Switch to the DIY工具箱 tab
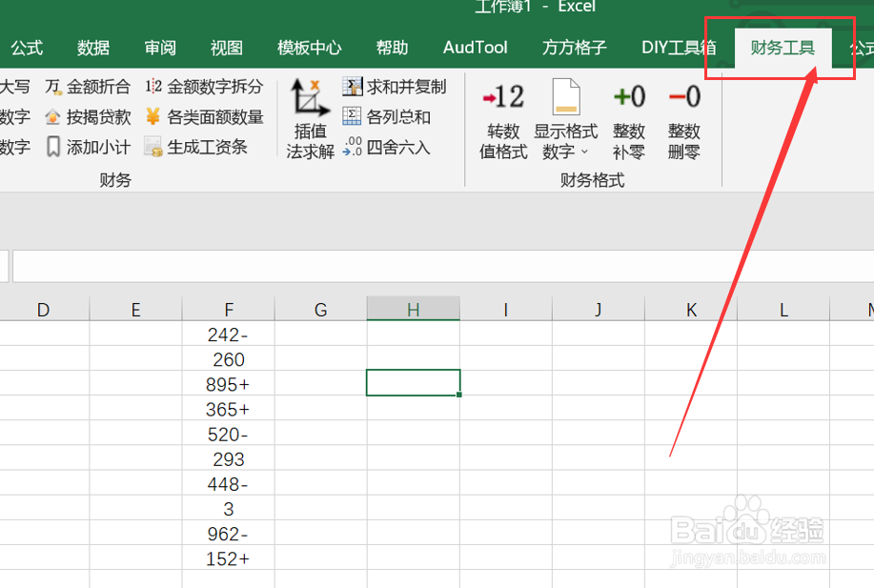The height and width of the screenshot is (588, 874). click(x=679, y=47)
